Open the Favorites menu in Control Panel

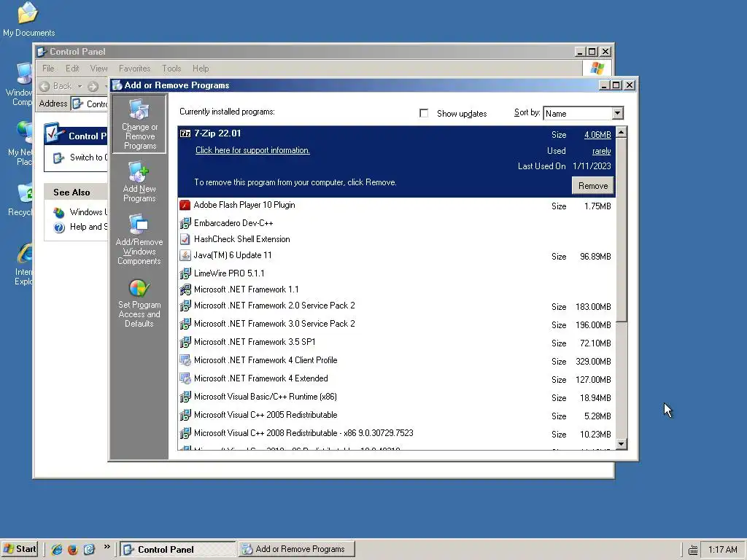[x=134, y=69]
